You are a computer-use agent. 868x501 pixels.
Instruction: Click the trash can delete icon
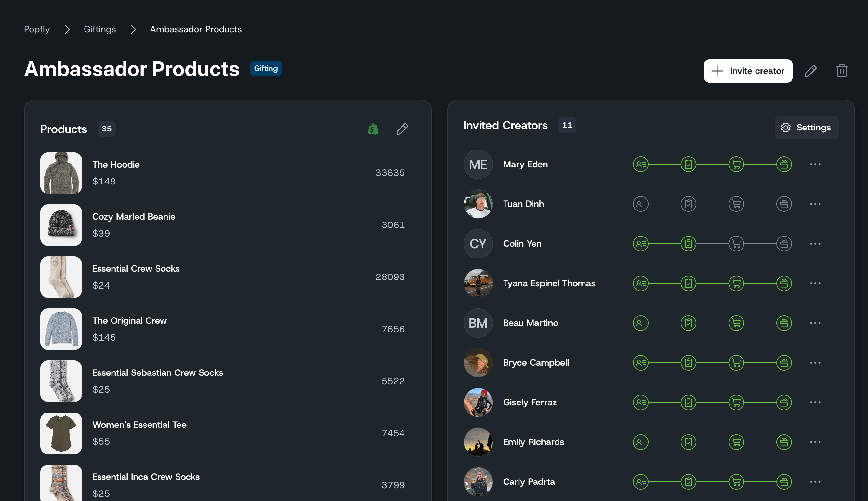tap(841, 71)
